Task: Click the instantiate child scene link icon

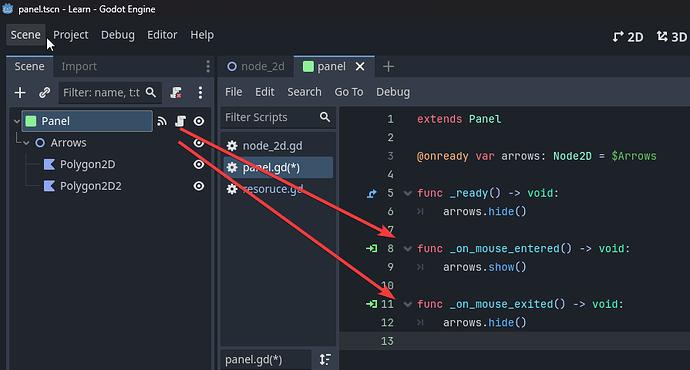Action: pos(44,92)
